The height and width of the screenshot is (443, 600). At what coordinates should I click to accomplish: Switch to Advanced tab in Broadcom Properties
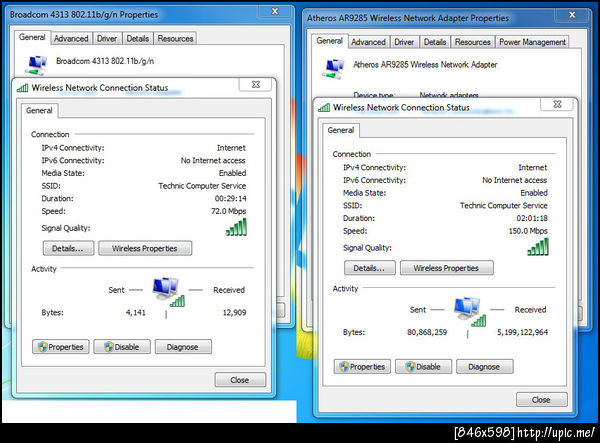coord(71,39)
